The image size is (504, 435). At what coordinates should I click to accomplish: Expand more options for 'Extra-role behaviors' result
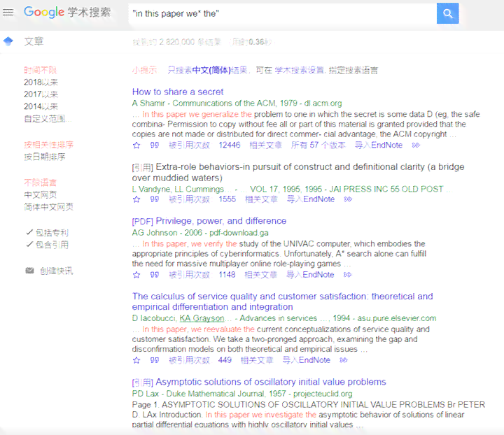tap(348, 199)
